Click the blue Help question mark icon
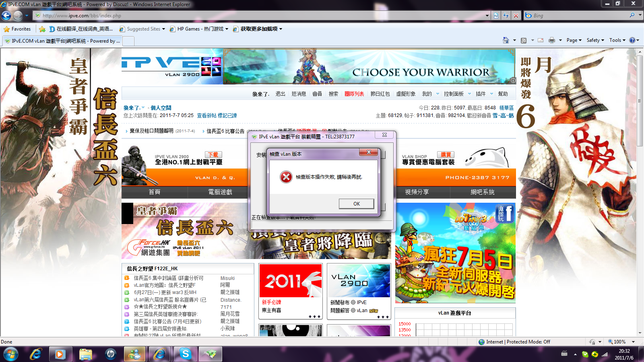Image resolution: width=644 pixels, height=362 pixels. [x=632, y=40]
